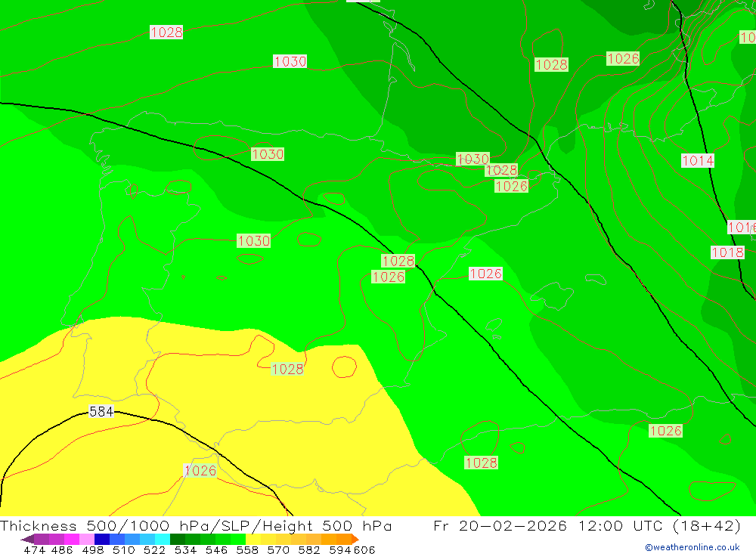Open the weatheronline.co.uk copyright link
The image size is (756, 554).
[x=692, y=547]
